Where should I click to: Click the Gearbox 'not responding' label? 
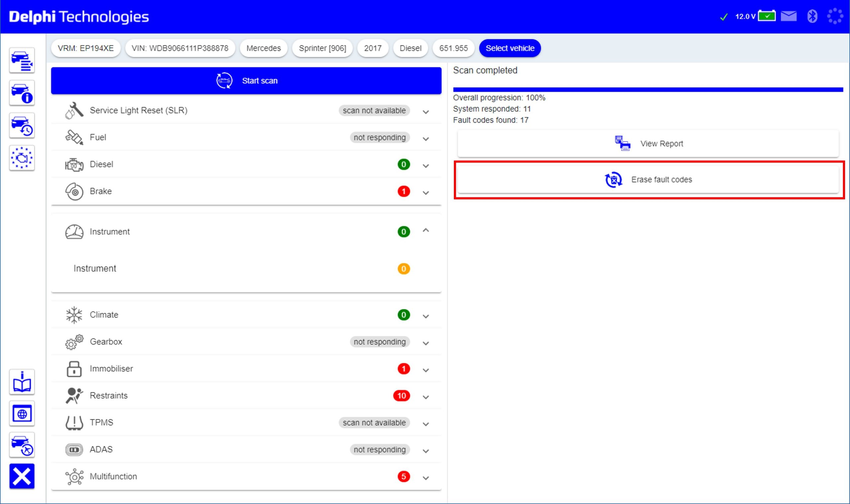380,342
